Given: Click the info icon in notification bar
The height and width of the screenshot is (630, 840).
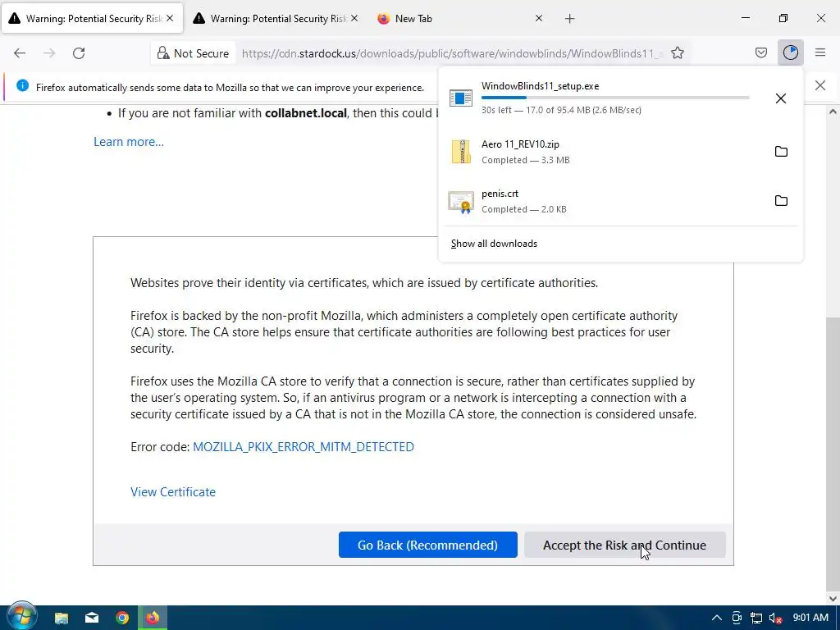Looking at the screenshot, I should click(x=22, y=85).
